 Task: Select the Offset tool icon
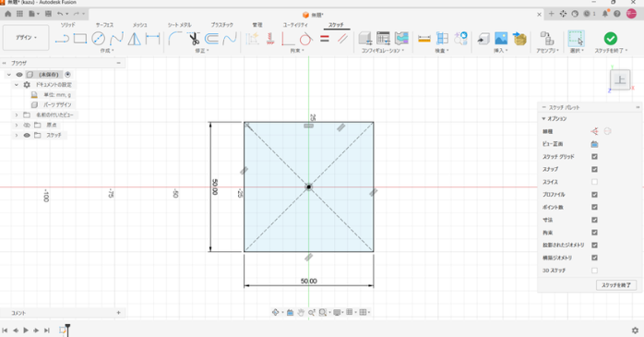coord(211,39)
